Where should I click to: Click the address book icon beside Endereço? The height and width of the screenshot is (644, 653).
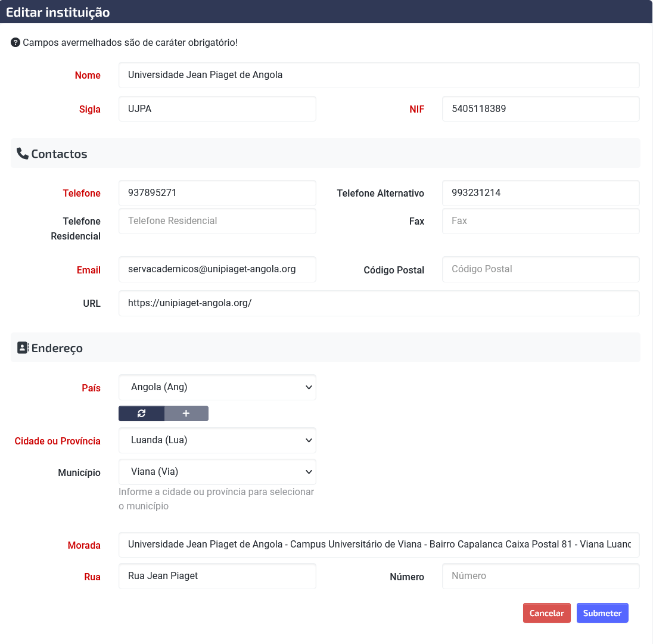point(23,347)
